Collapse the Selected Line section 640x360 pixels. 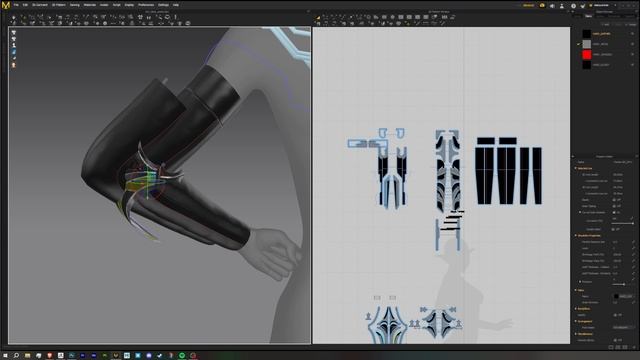(576, 168)
